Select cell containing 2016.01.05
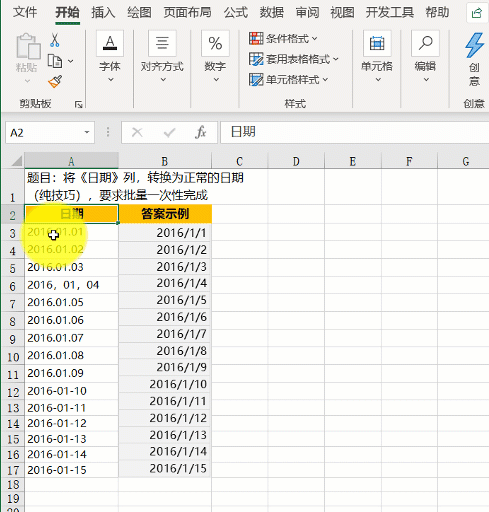 71,303
